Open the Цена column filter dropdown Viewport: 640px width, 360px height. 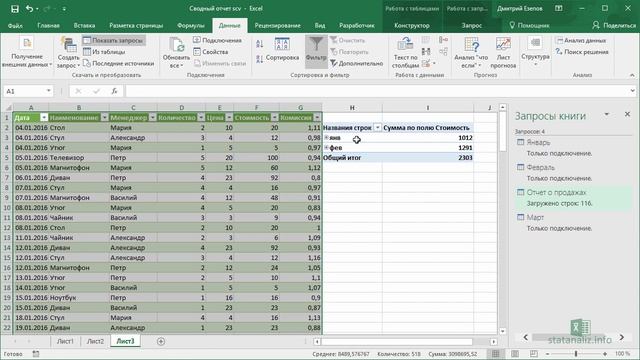(229, 118)
